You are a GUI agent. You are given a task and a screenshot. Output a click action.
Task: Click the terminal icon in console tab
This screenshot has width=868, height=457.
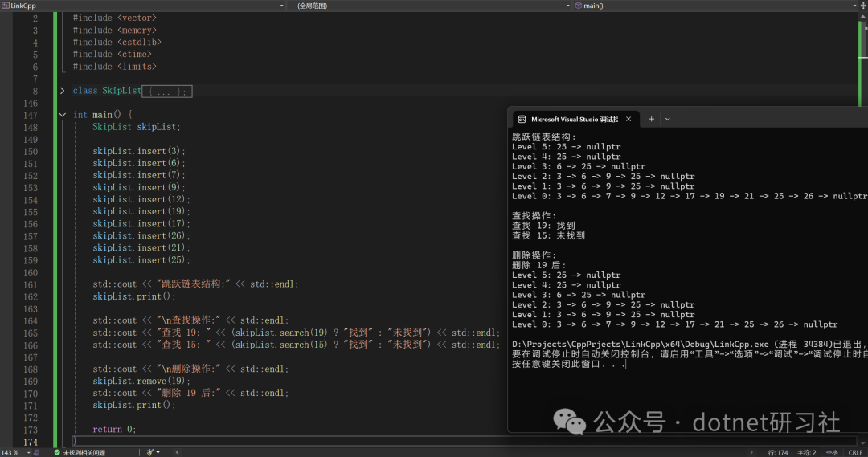[522, 119]
